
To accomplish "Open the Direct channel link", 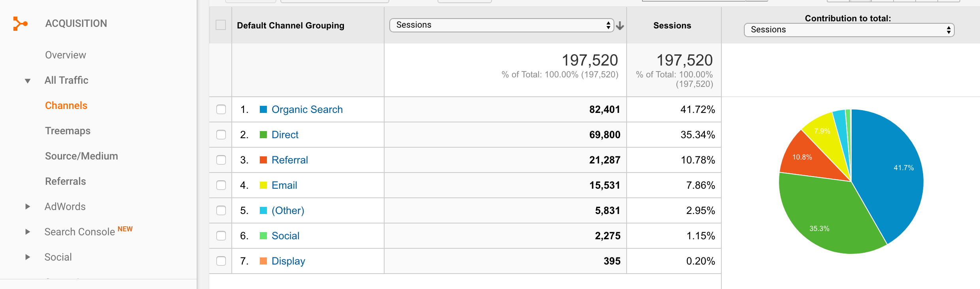I will point(285,135).
